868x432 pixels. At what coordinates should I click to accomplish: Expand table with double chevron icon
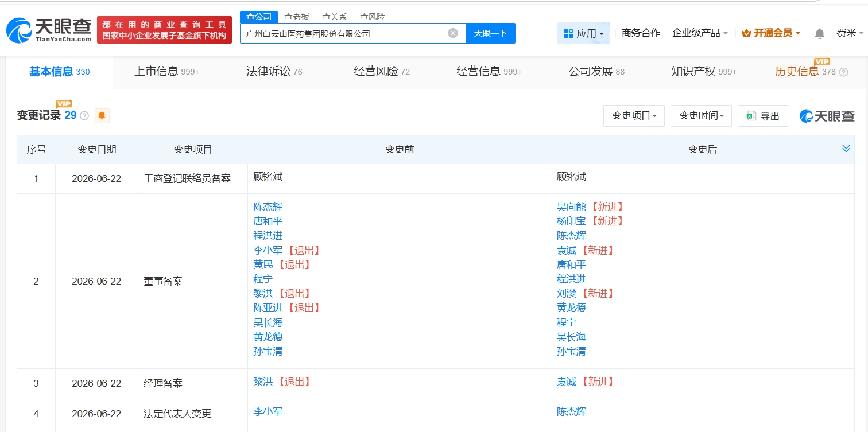(x=846, y=149)
